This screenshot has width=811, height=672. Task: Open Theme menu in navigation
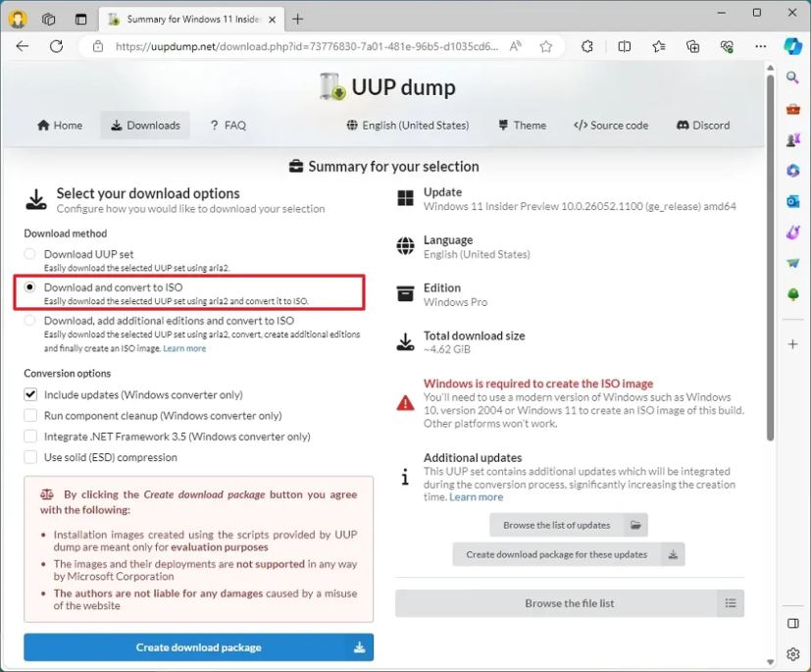coord(523,126)
